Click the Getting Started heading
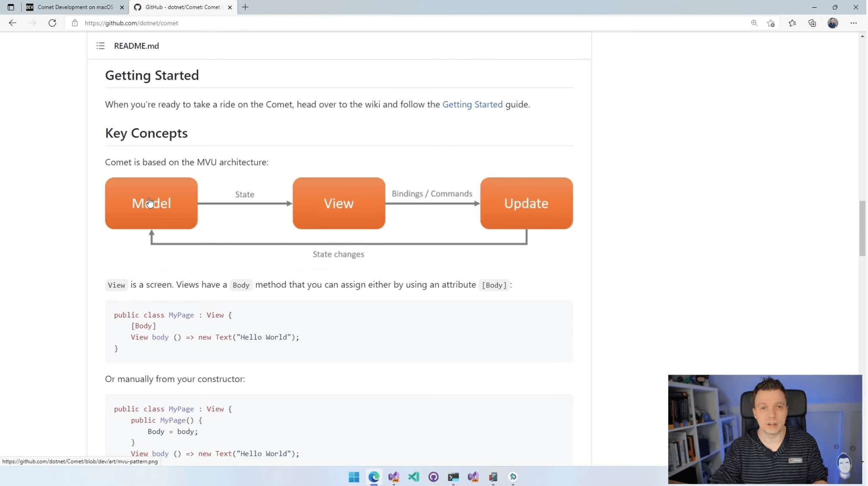Screen dimensions: 868x486 click(152, 75)
